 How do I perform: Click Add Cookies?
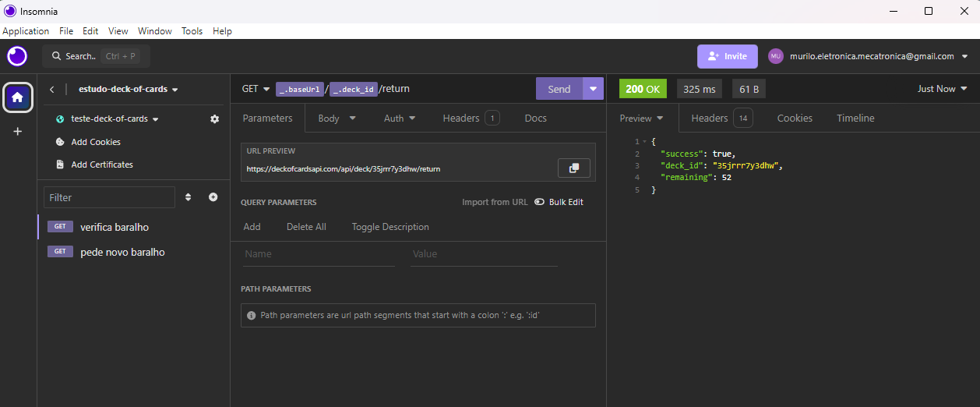click(96, 142)
